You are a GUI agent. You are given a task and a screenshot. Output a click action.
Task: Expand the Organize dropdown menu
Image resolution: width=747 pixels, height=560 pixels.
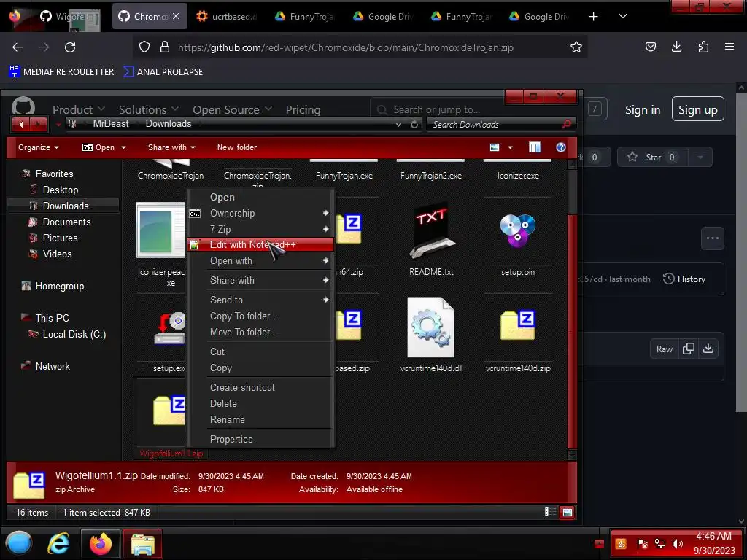click(x=38, y=147)
